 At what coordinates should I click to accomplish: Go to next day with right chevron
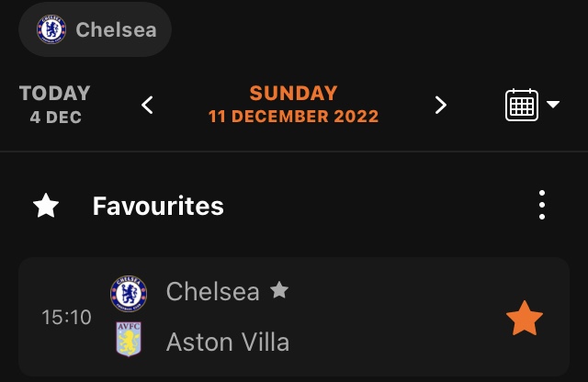441,105
